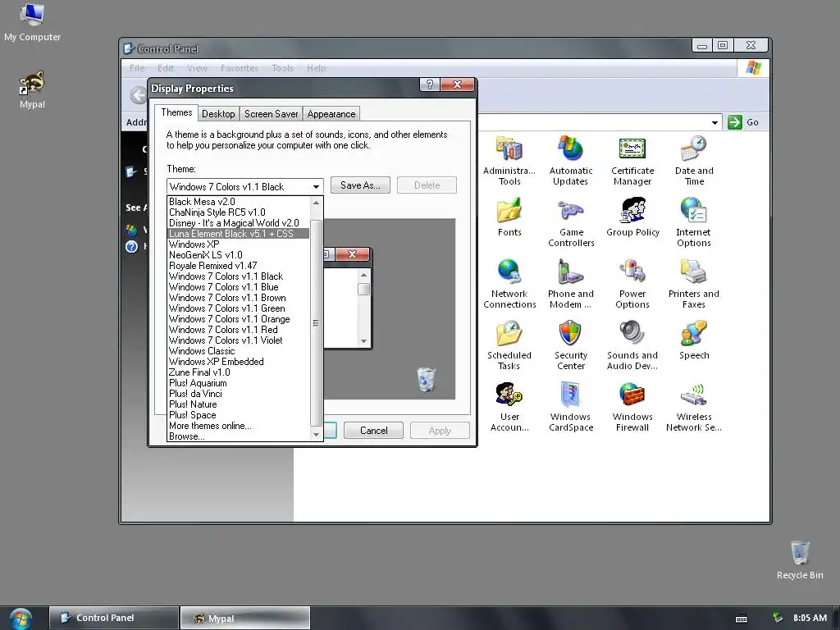Choose Black Mesa v2.0 theme

click(x=239, y=202)
